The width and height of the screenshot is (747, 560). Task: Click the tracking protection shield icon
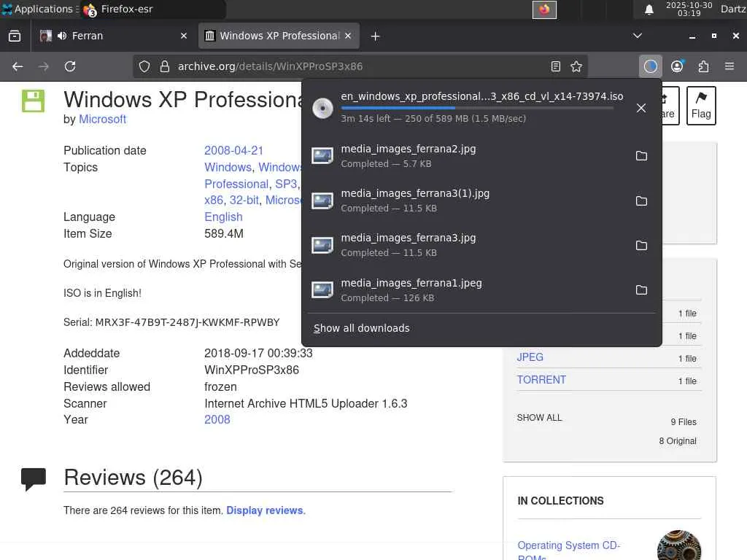pyautogui.click(x=144, y=66)
